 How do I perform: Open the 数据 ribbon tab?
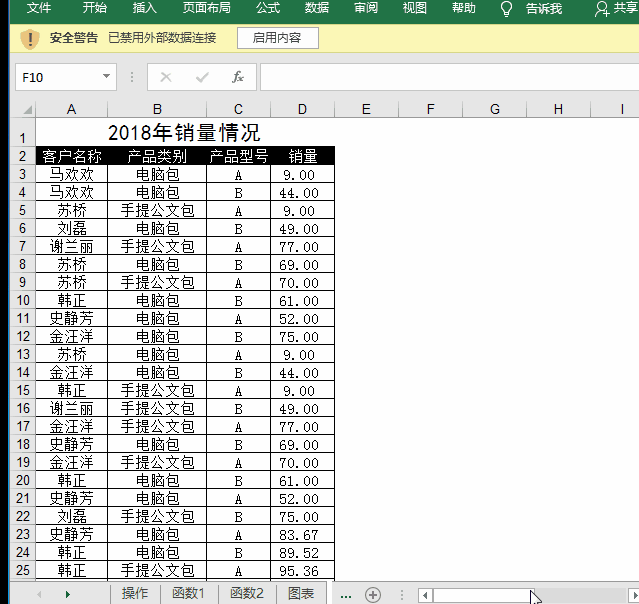[317, 8]
